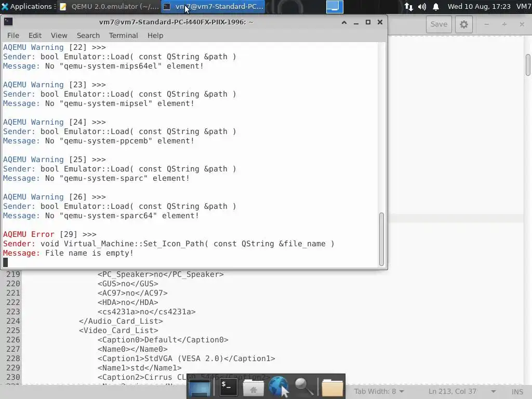Select the vm7@vm7-Standard-PC terminal taskbar entry
The image size is (532, 399).
point(214,6)
